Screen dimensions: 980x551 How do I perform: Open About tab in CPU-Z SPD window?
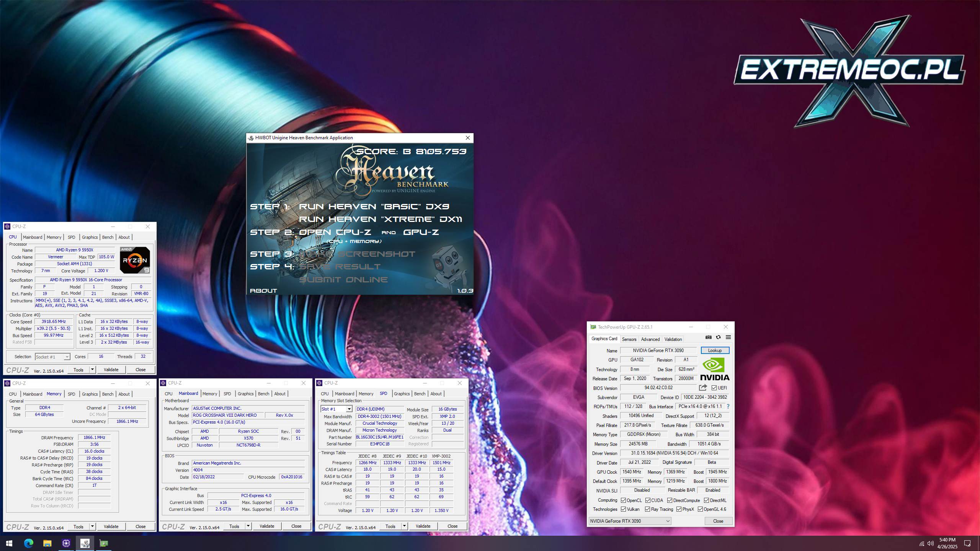(x=436, y=394)
